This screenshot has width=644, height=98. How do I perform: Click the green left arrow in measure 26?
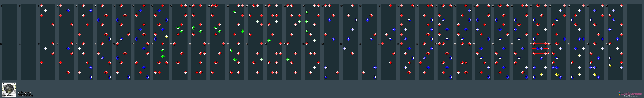click(231, 50)
